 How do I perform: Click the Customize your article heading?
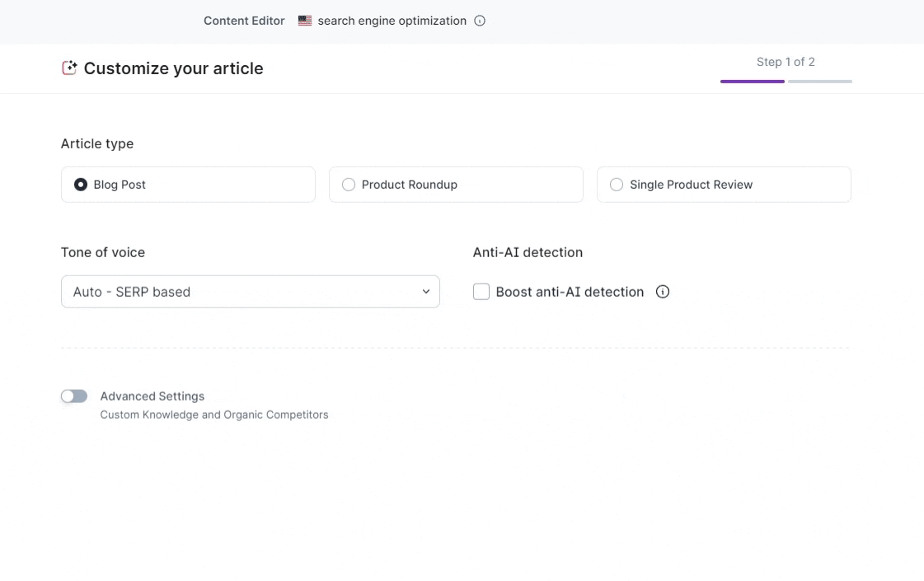pos(174,68)
